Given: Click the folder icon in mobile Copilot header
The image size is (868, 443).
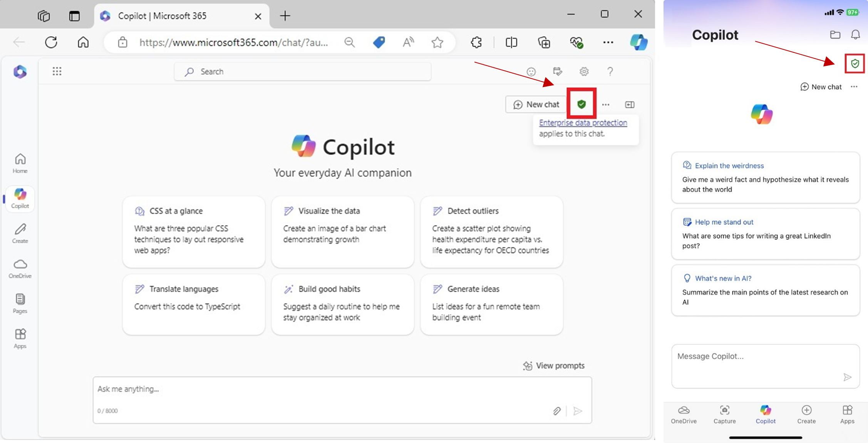Looking at the screenshot, I should coord(835,35).
